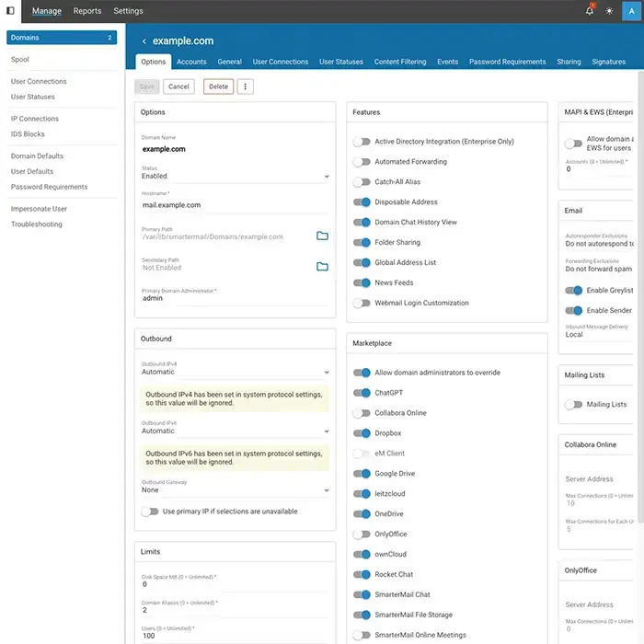Viewport: 644px width, 644px height.
Task: Click the Cancel button
Action: coord(178,86)
